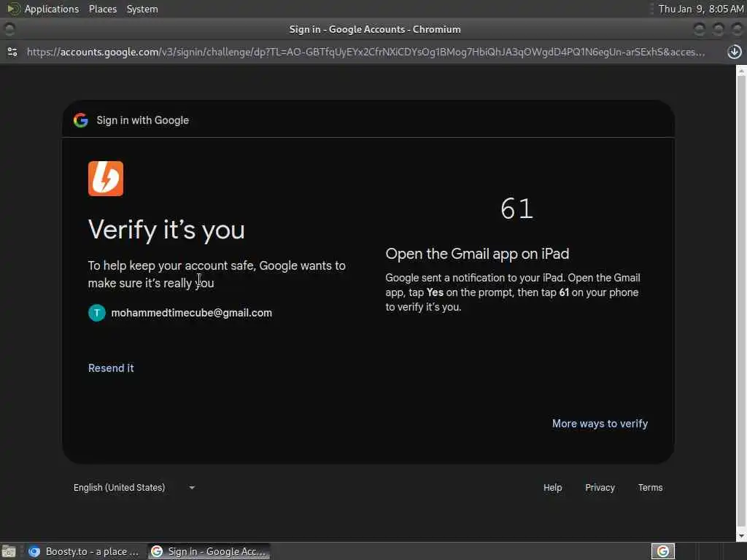
Task: Open the Privacy link in the footer
Action: [600, 488]
